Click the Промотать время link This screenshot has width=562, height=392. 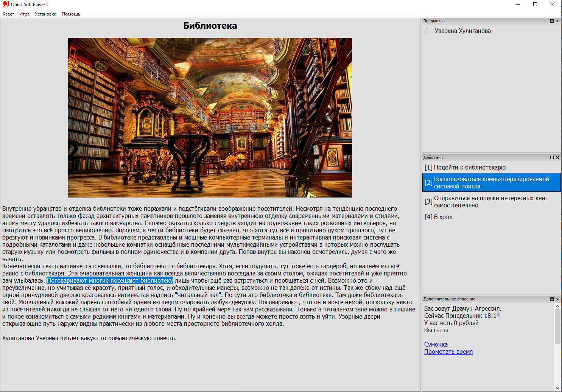pos(448,352)
